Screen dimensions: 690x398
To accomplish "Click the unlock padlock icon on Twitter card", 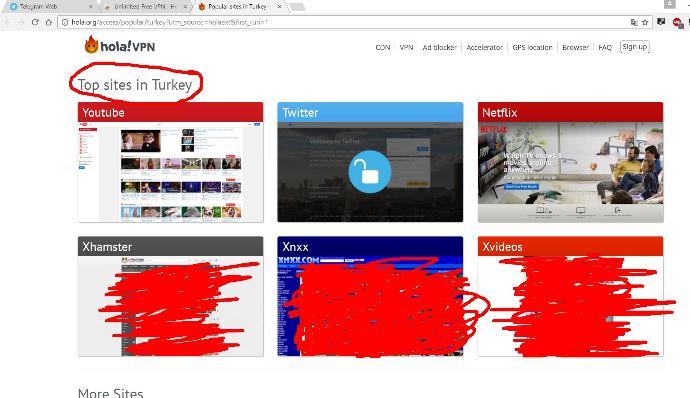I will coord(370,172).
